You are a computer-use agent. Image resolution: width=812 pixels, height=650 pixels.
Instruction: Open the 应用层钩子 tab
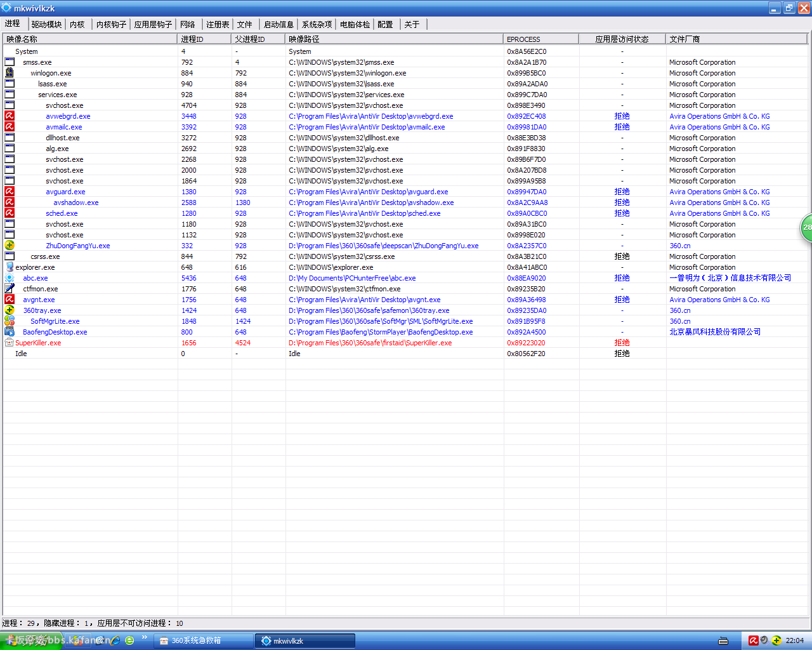(x=154, y=24)
